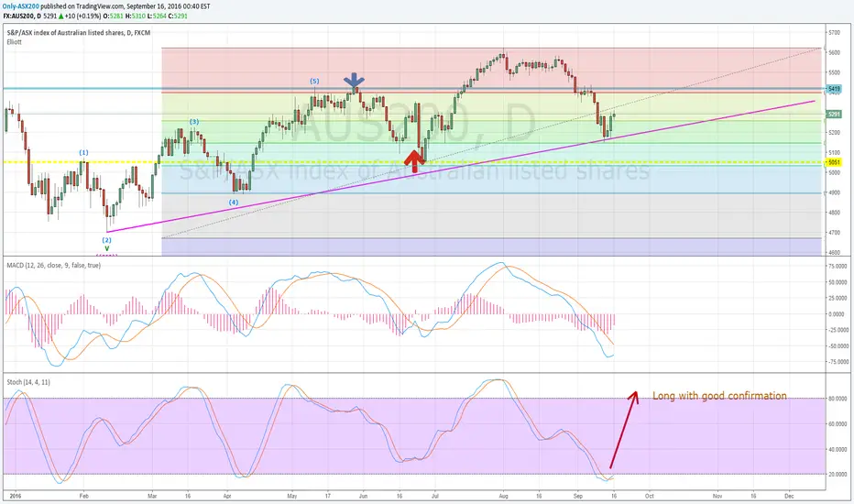
Task: Click the Jun date axis label
Action: tap(363, 497)
